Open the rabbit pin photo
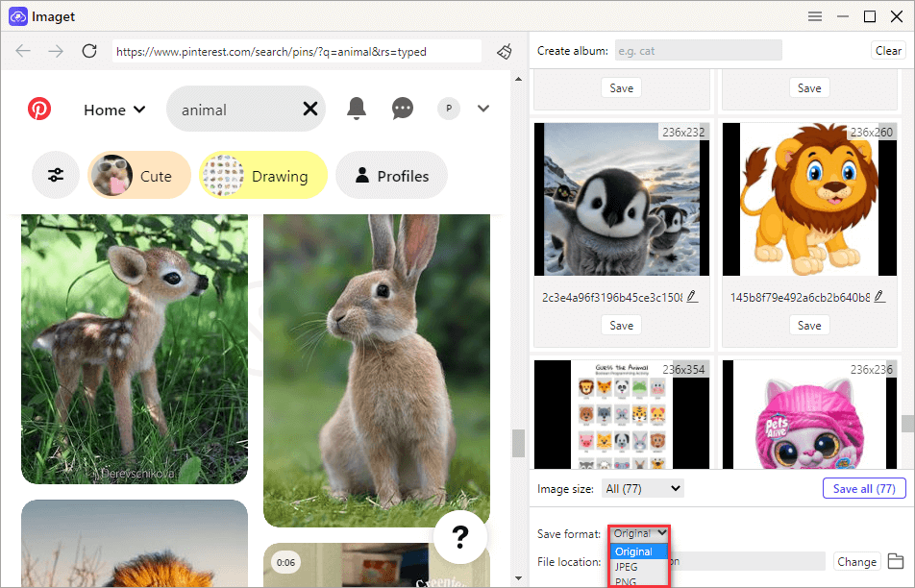Screen dimensions: 915x588 377,371
